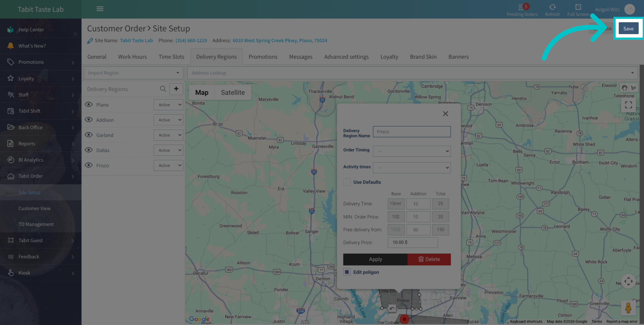Viewport: 644px width, 325px height.
Task: Open Plano status Active dropdown
Action: tap(168, 105)
